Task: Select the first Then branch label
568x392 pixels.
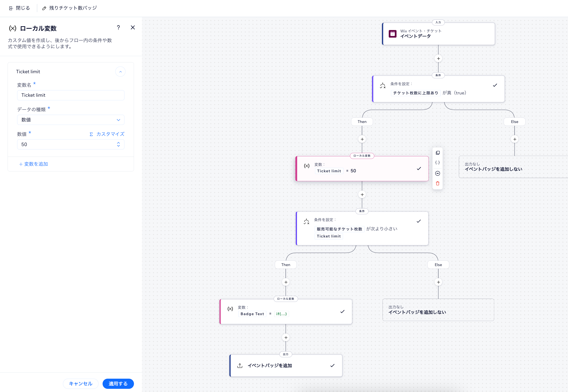Action: [362, 122]
